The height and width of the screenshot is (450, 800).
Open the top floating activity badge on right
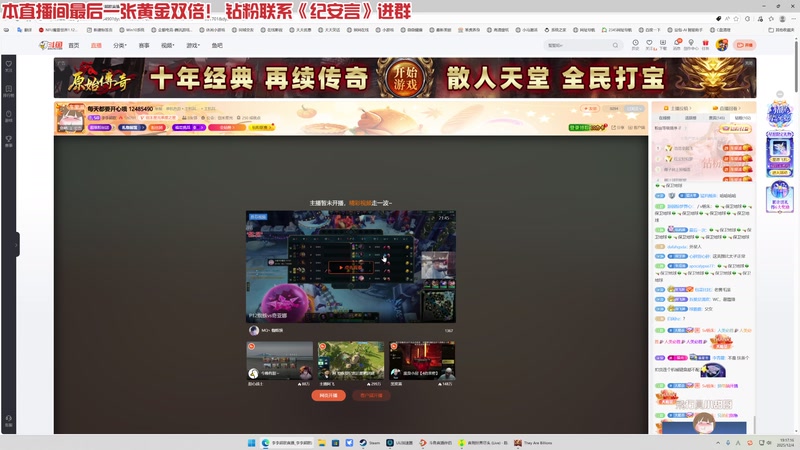780,115
